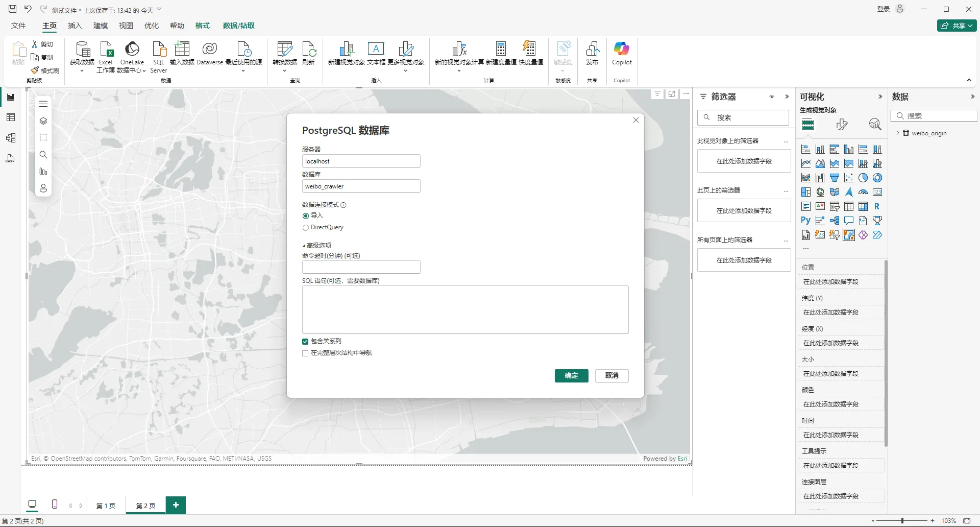Screen dimensions: 980x527
Task: Switch to the 插入 ribbon tab
Action: click(75, 26)
